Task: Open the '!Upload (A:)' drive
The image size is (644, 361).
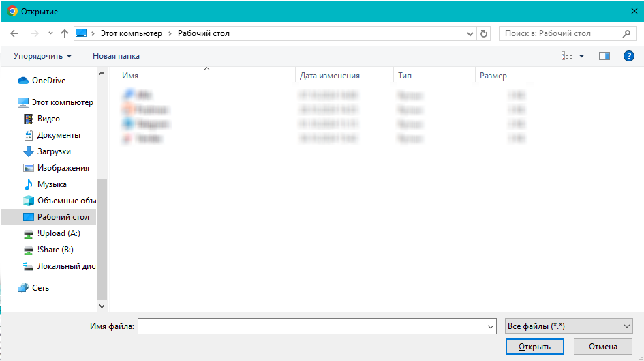Action: tap(59, 233)
